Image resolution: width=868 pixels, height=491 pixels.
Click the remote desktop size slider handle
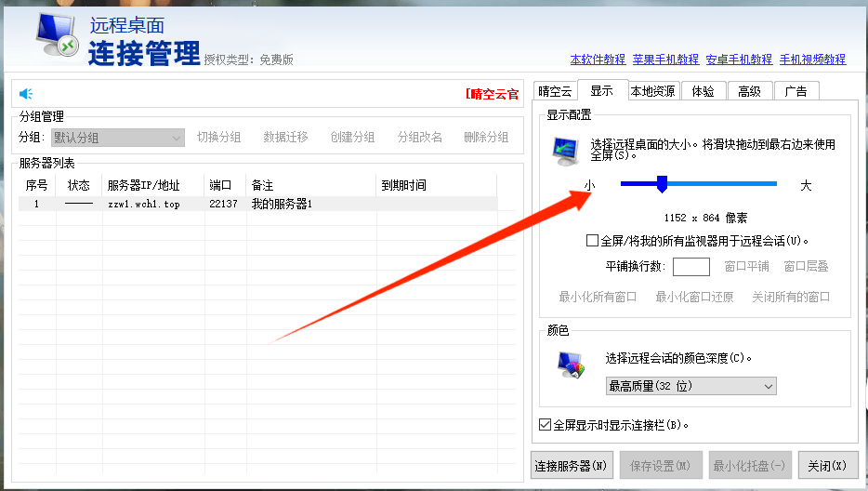point(662,185)
